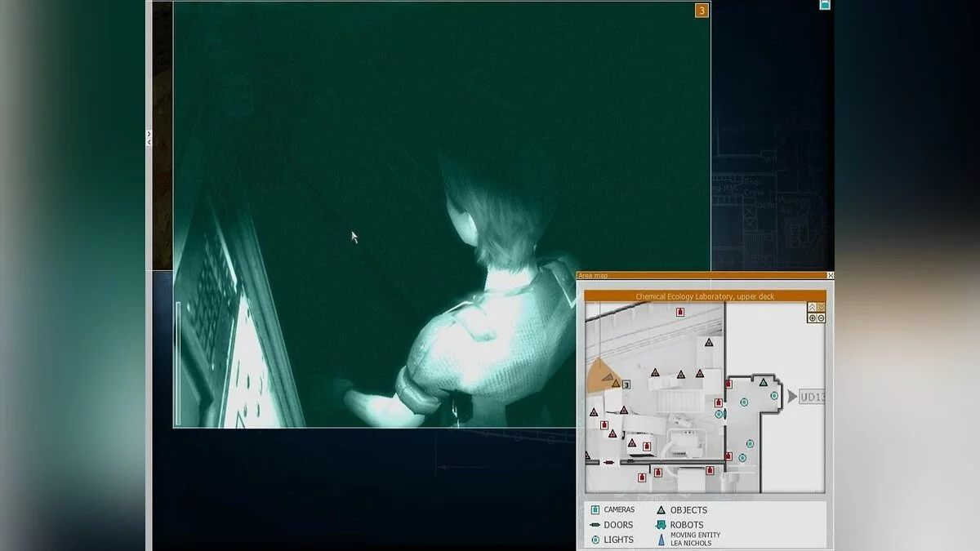Click the LIGHTS legend entry
980x551 pixels.
(x=612, y=540)
